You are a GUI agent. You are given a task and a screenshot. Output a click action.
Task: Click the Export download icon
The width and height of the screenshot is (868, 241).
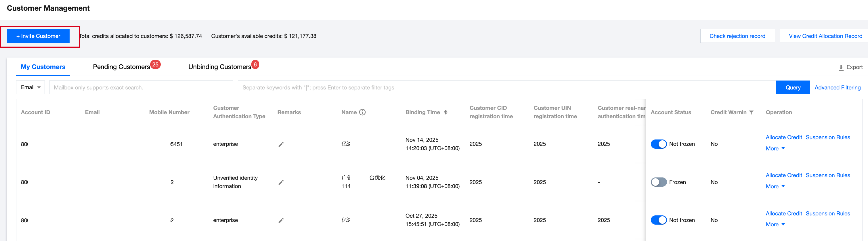pyautogui.click(x=841, y=67)
